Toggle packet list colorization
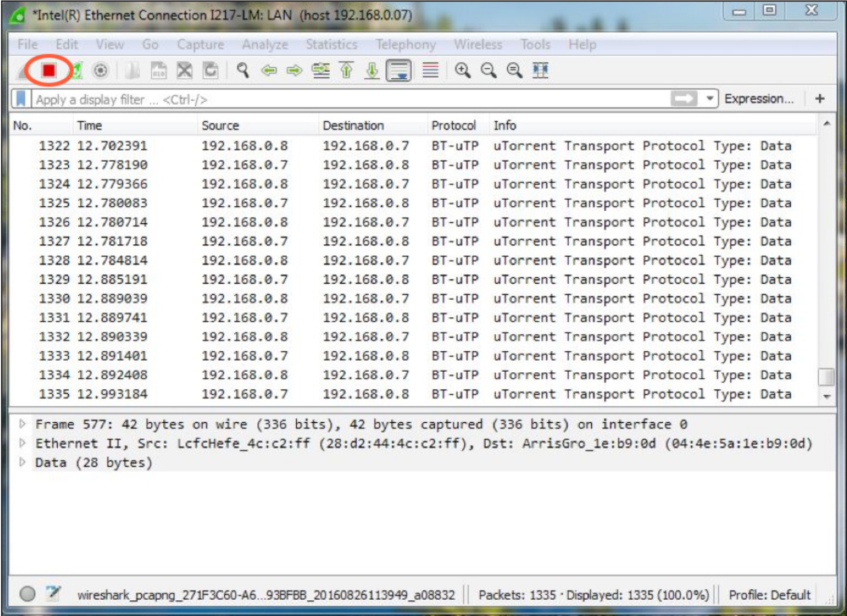Image resolution: width=847 pixels, height=616 pixels. click(431, 71)
